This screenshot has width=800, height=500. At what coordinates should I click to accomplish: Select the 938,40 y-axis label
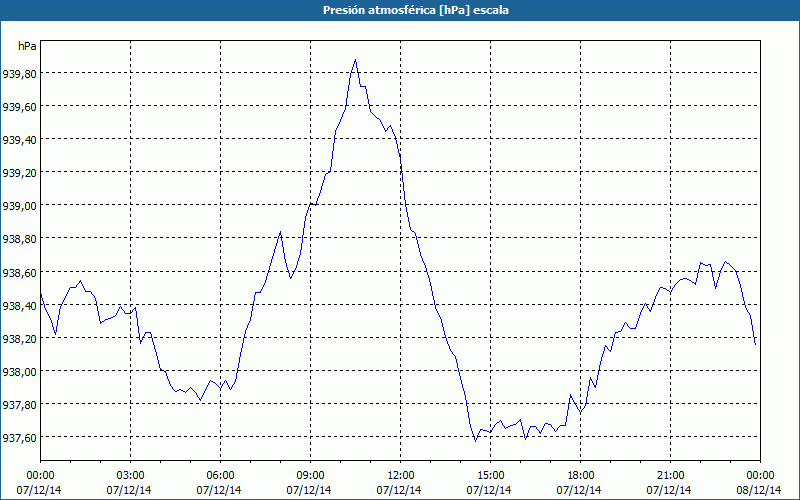point(19,306)
